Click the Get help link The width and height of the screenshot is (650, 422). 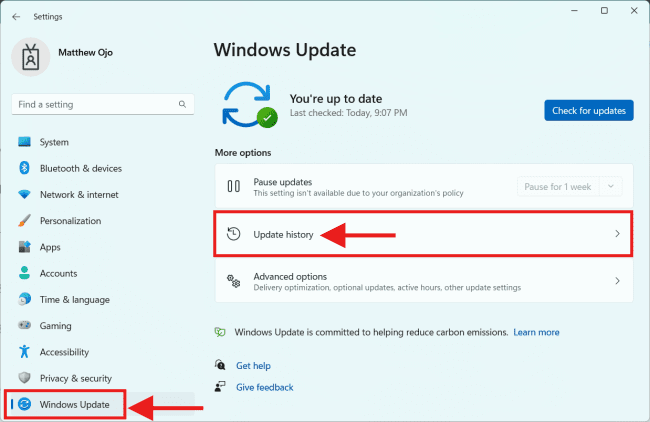tap(253, 366)
